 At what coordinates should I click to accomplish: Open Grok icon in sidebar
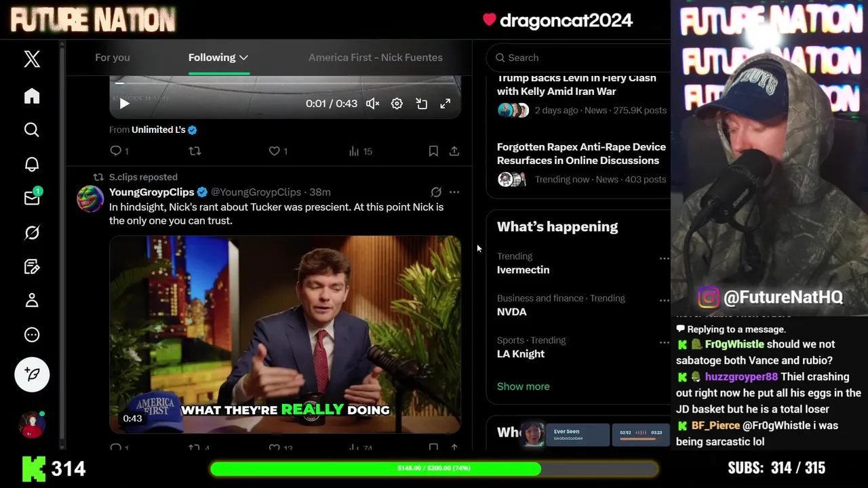tap(32, 232)
